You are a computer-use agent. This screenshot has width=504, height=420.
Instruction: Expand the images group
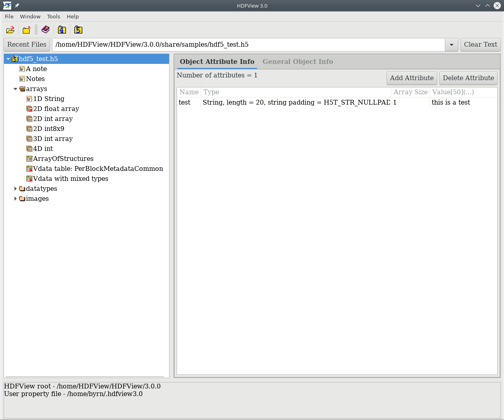click(16, 198)
